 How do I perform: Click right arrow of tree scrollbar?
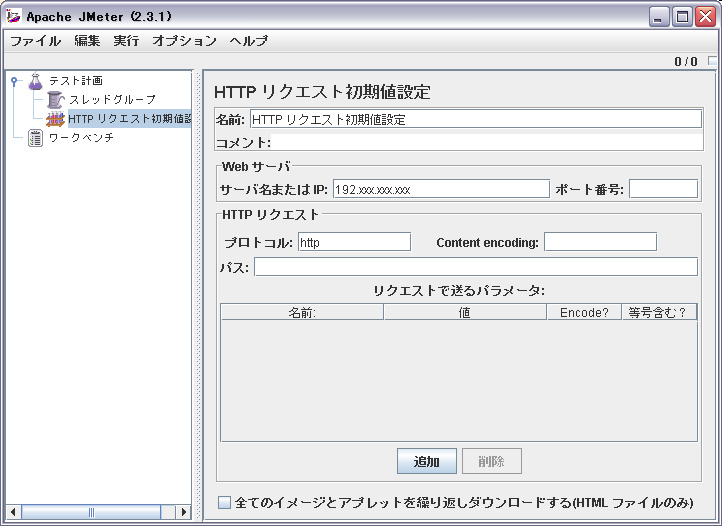click(x=183, y=512)
